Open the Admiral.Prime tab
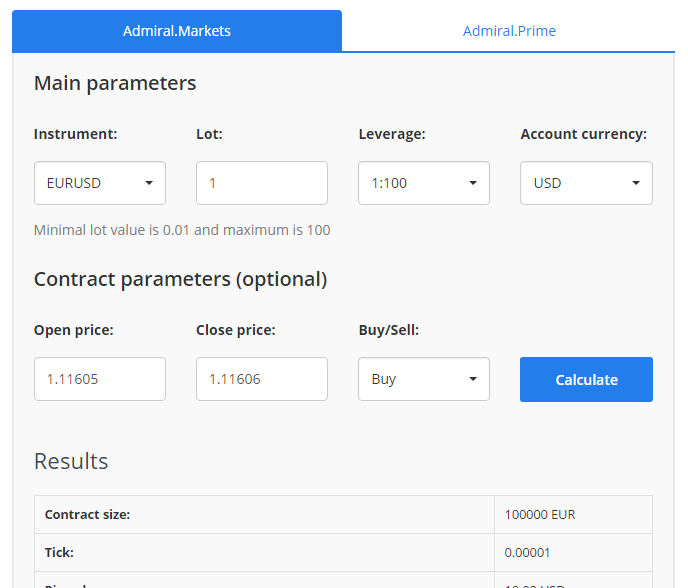This screenshot has height=588, width=688. click(509, 31)
